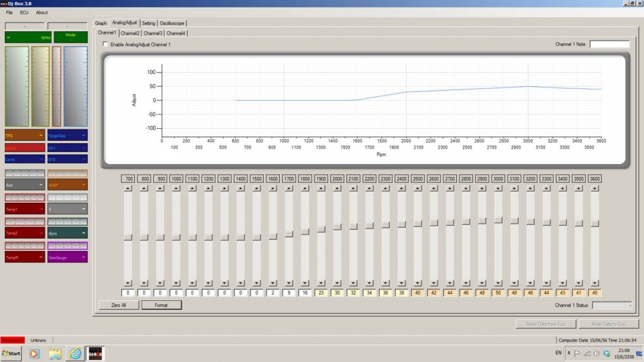
Task: Open the Channel 1 Status dropdown
Action: [x=612, y=305]
